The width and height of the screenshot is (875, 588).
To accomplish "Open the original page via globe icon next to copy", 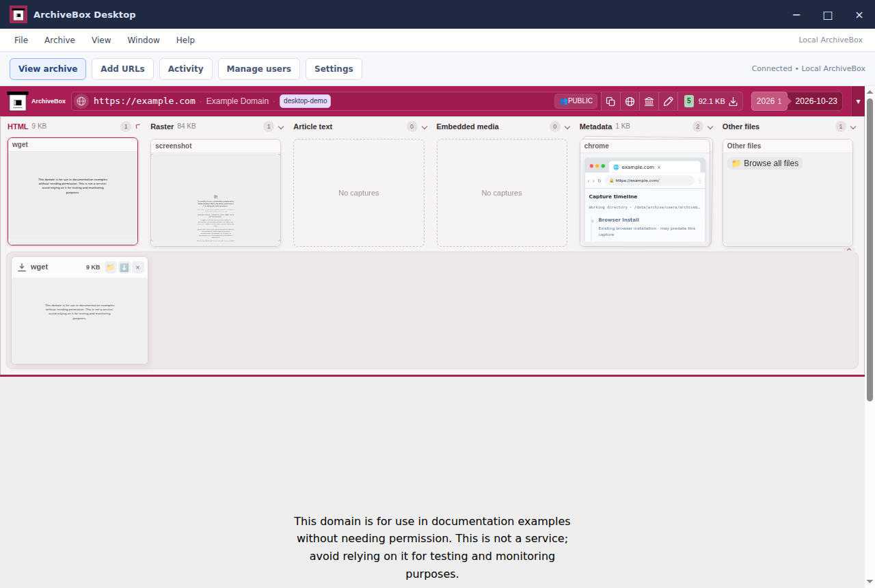I will [630, 101].
